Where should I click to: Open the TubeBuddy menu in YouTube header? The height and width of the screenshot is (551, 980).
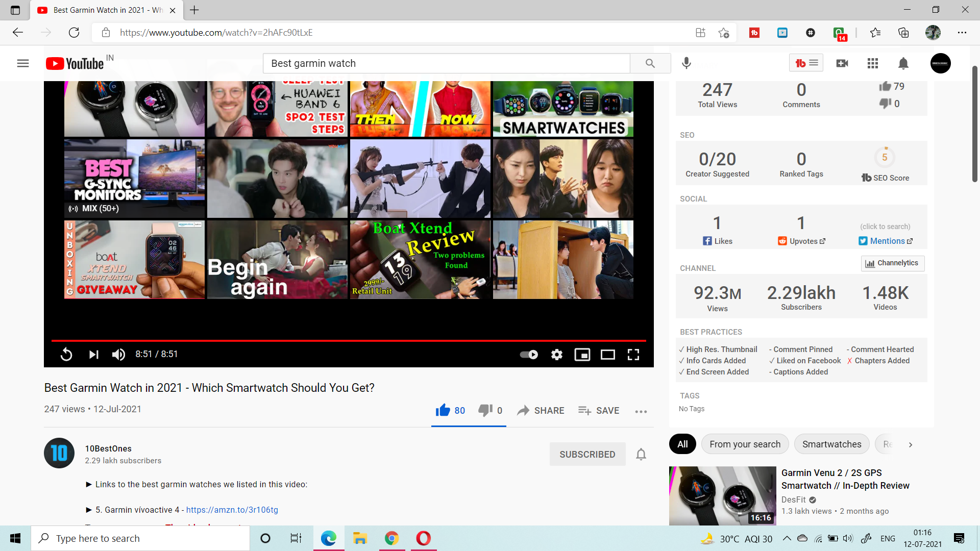tap(806, 63)
